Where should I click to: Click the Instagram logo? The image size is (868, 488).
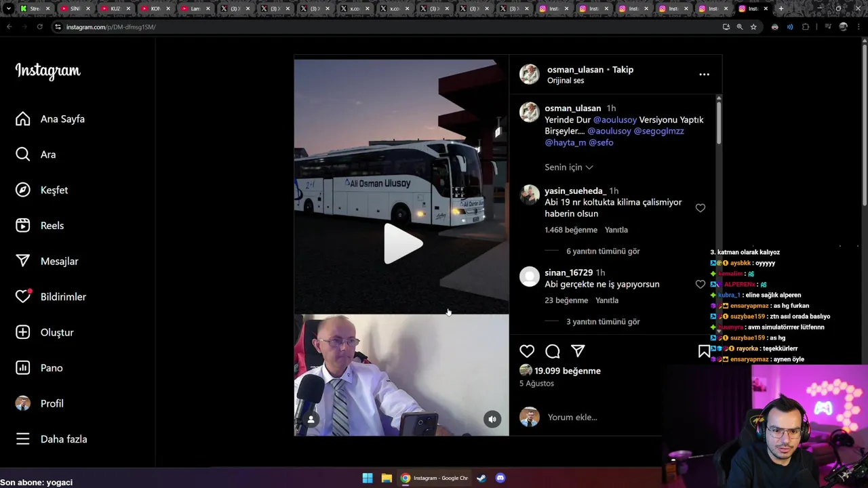pyautogui.click(x=47, y=71)
